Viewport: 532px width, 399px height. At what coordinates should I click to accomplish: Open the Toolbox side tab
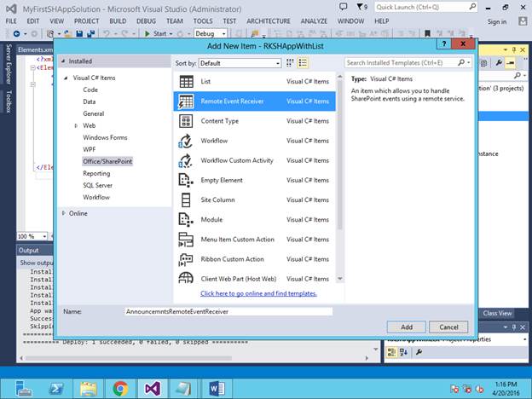coord(9,101)
